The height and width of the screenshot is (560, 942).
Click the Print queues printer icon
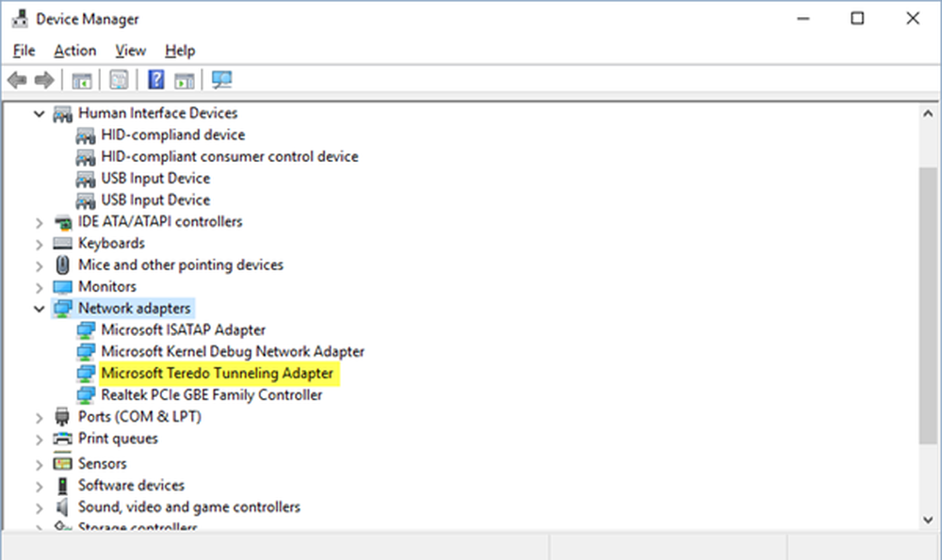pyautogui.click(x=62, y=439)
